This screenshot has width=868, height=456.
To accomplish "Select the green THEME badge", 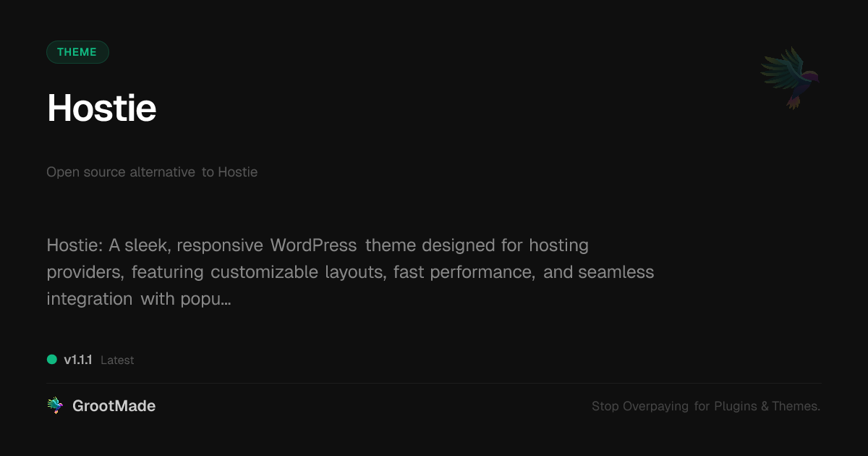I will (x=77, y=52).
